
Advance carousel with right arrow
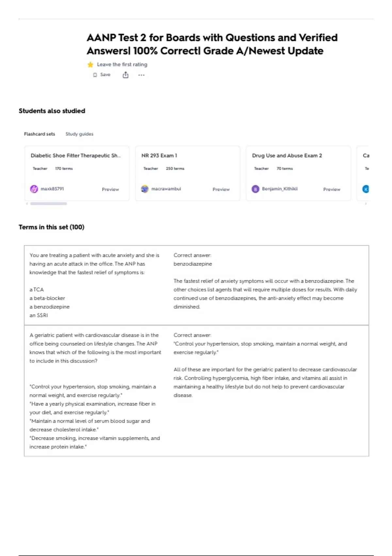366,204
